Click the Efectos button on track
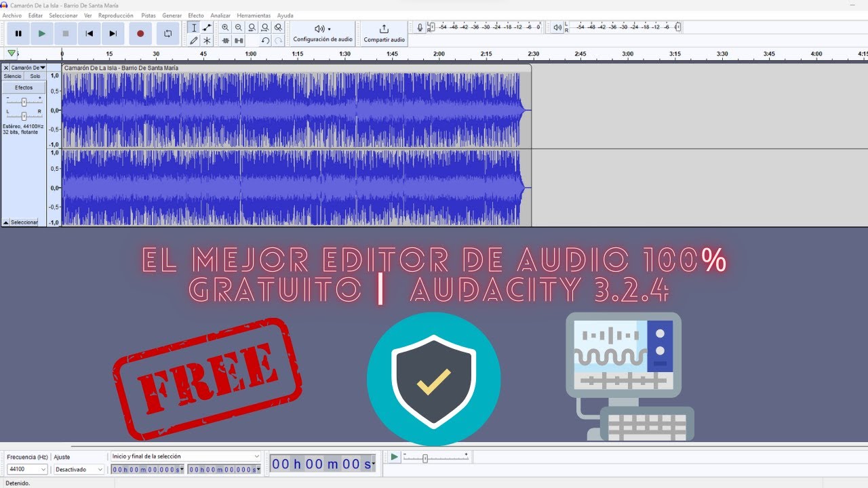868x488 pixels. [24, 87]
